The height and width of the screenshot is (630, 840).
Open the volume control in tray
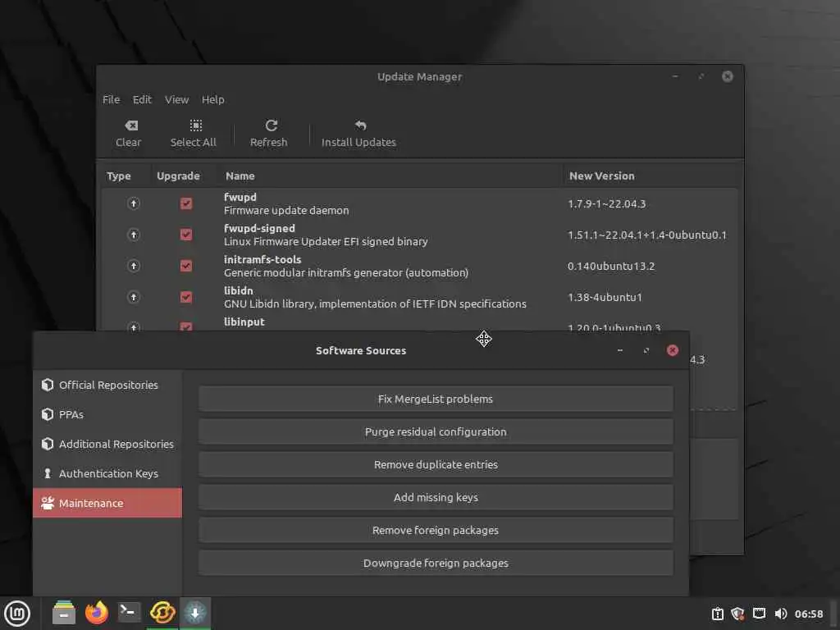[781, 614]
